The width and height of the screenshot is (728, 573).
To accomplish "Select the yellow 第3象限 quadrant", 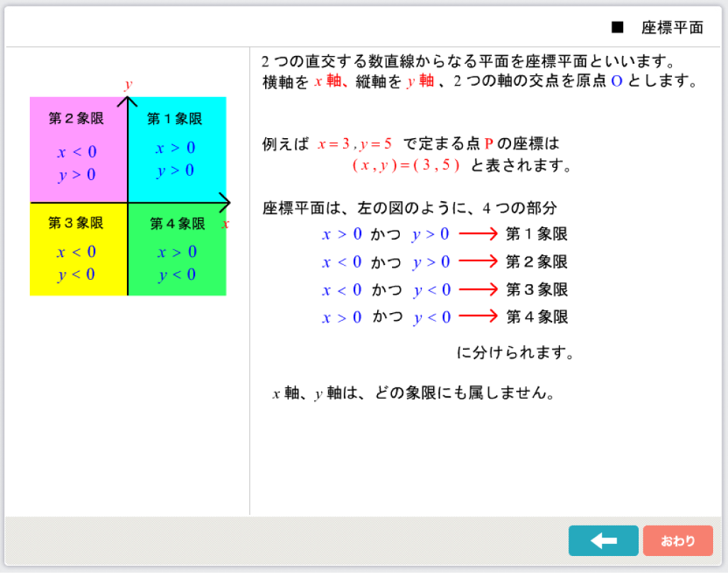I will click(78, 249).
